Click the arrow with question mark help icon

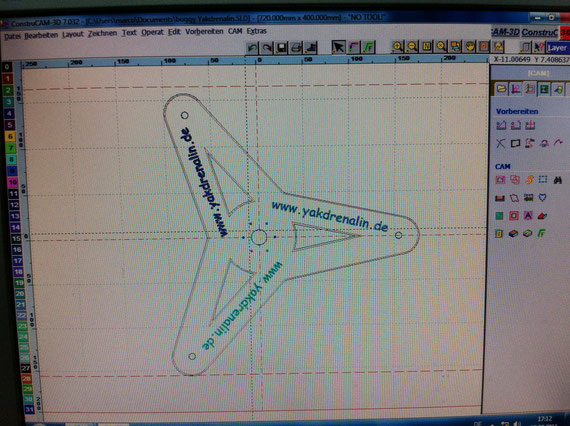click(x=539, y=47)
